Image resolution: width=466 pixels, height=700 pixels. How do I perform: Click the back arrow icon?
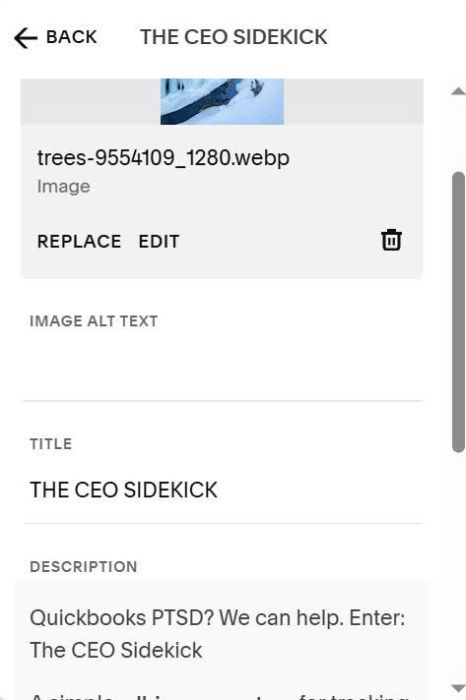click(x=25, y=38)
